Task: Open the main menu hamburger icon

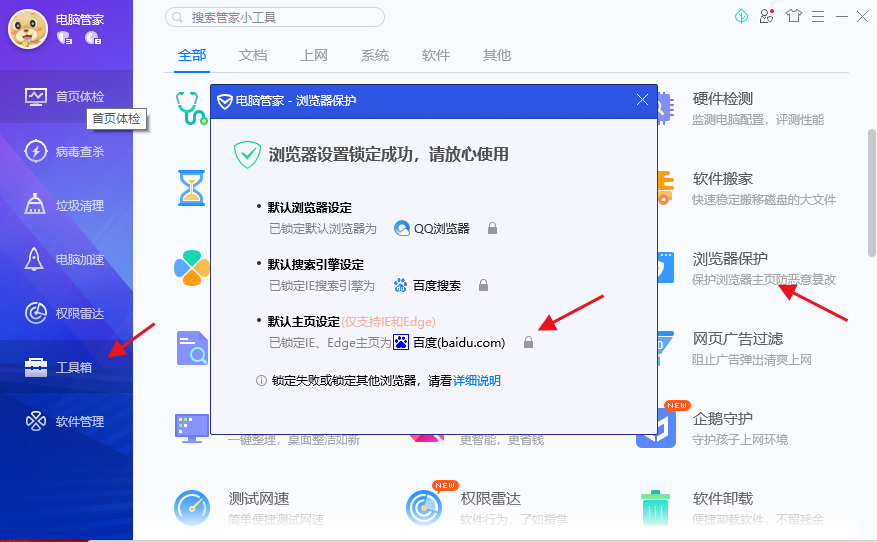Action: (818, 17)
